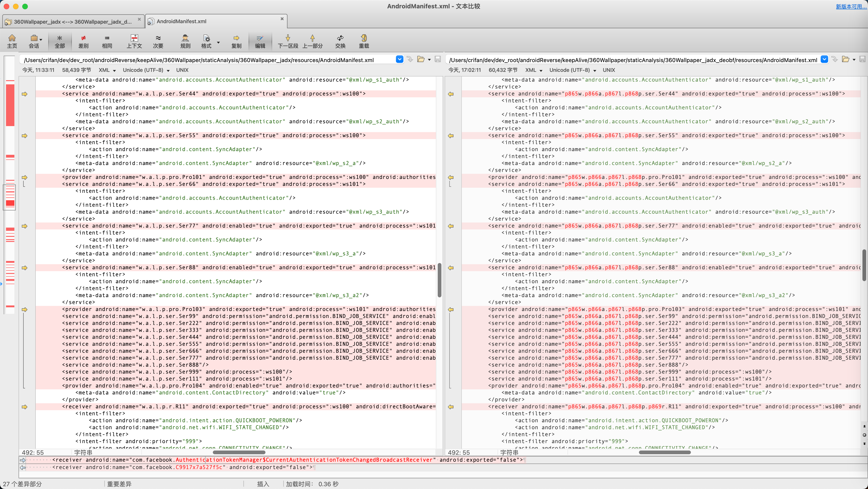This screenshot has height=489, width=868.
Task: Close the AndroidManifest.xml tab
Action: point(282,19)
